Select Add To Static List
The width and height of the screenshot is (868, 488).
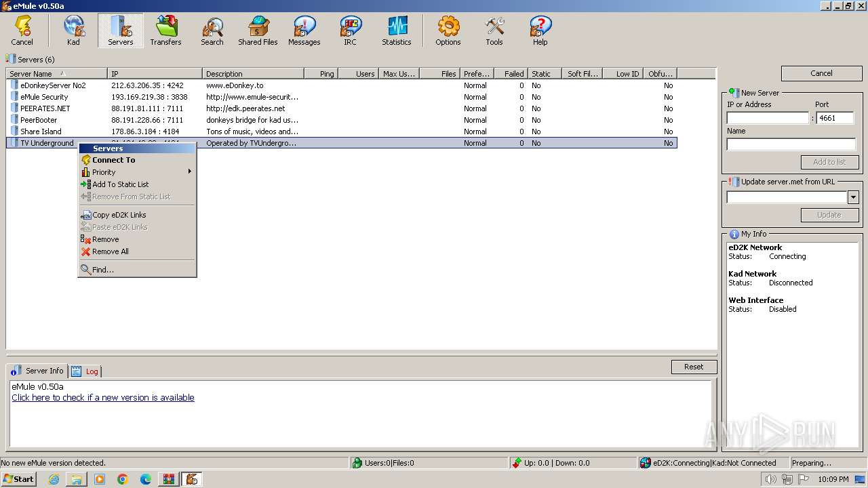(x=137, y=184)
